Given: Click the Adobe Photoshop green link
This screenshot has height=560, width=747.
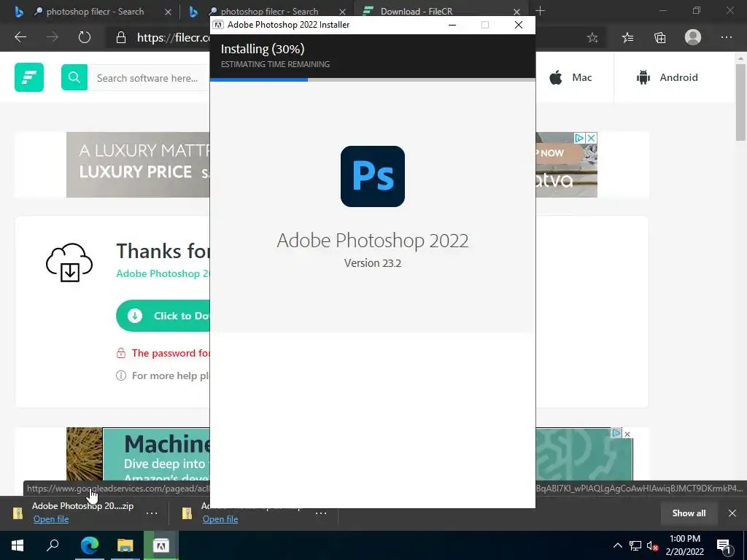Looking at the screenshot, I should point(163,273).
